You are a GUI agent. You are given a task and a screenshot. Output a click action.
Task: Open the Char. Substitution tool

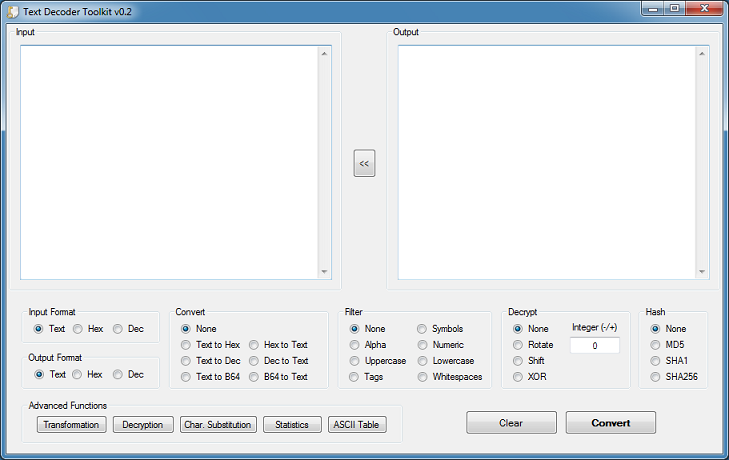[218, 425]
